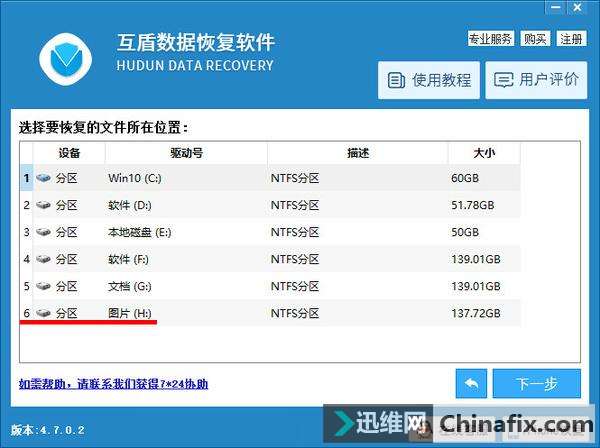
Task: Sort by the 驱动号 column header
Action: tap(186, 153)
